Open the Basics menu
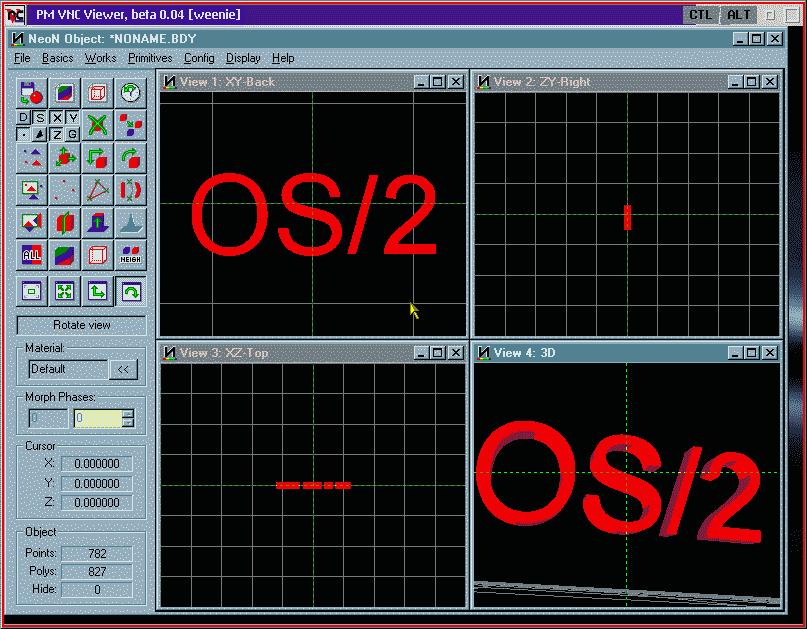The width and height of the screenshot is (807, 629). tap(58, 58)
